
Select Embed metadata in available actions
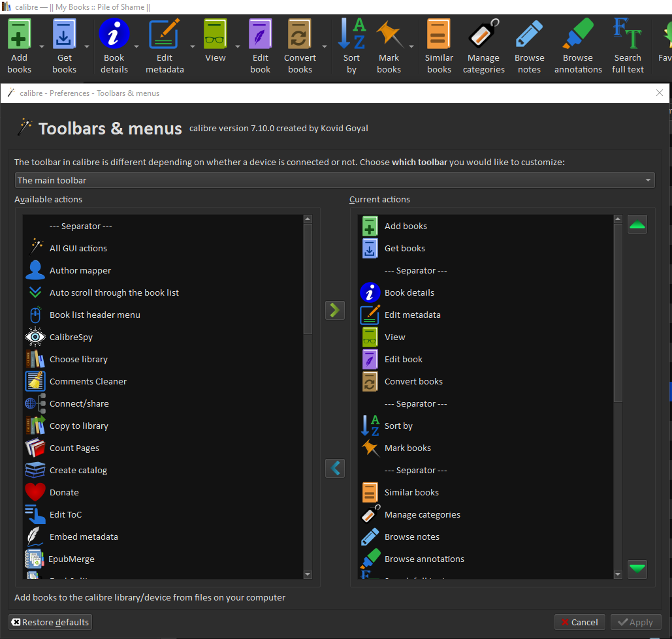pyautogui.click(x=163, y=537)
